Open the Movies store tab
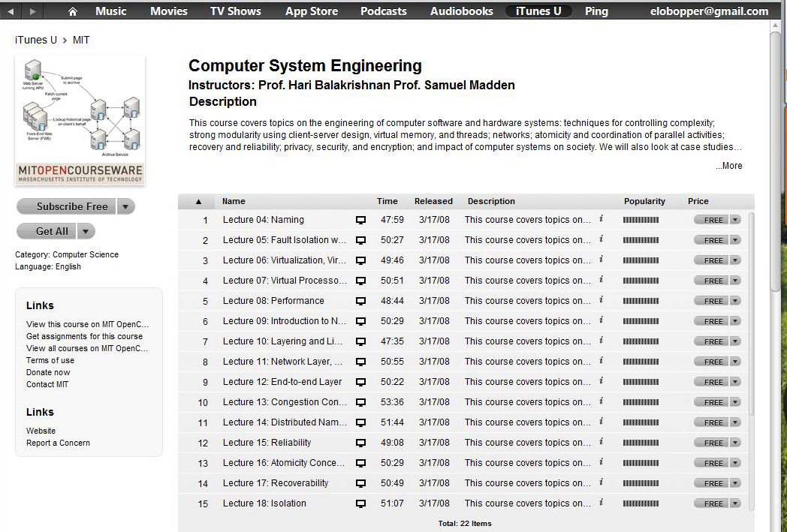The width and height of the screenshot is (787, 532). pyautogui.click(x=169, y=11)
